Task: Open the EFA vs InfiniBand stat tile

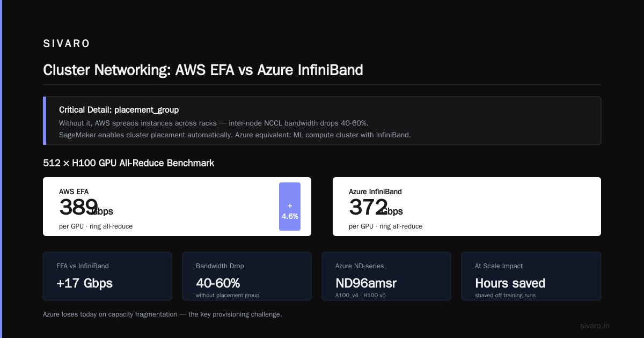Action: tap(107, 276)
